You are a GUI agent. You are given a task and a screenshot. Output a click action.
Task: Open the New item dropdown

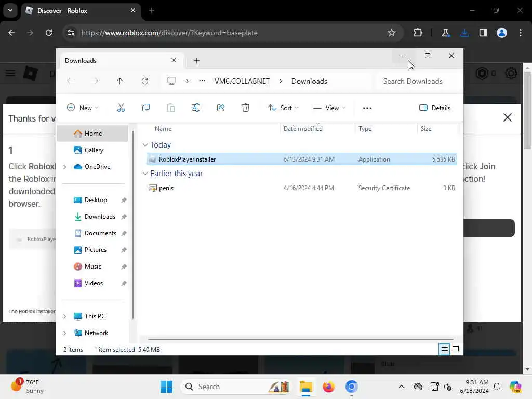(83, 108)
